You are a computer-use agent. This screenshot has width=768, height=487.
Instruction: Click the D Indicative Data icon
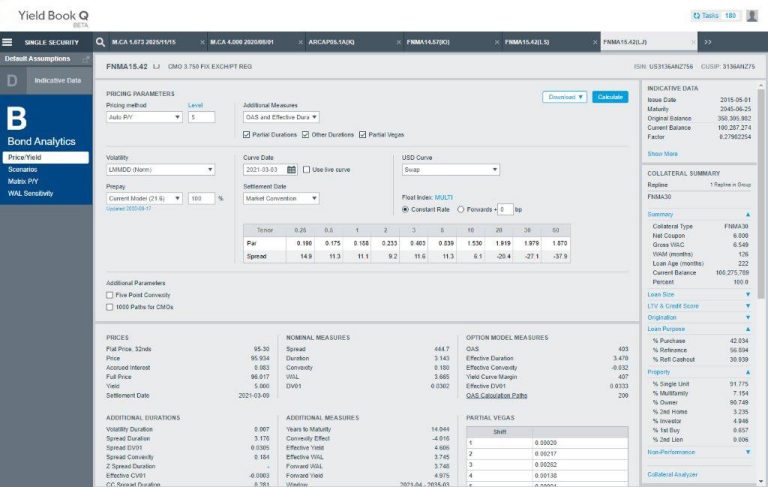pos(12,80)
